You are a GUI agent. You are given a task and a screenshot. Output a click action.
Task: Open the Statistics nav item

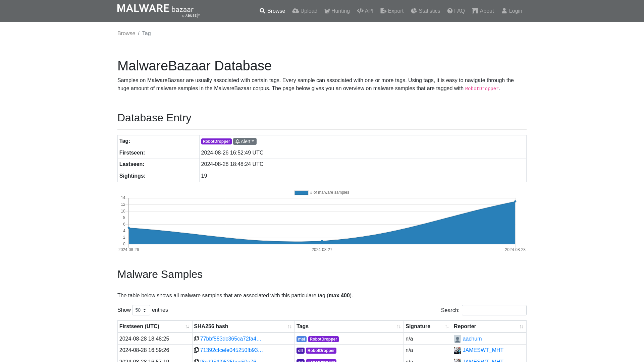point(425,11)
